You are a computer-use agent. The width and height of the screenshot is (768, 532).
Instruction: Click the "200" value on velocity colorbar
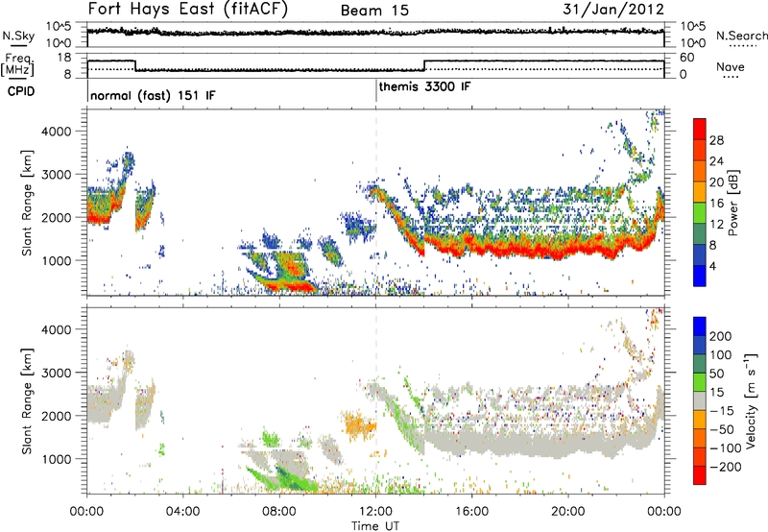pyautogui.click(x=721, y=336)
